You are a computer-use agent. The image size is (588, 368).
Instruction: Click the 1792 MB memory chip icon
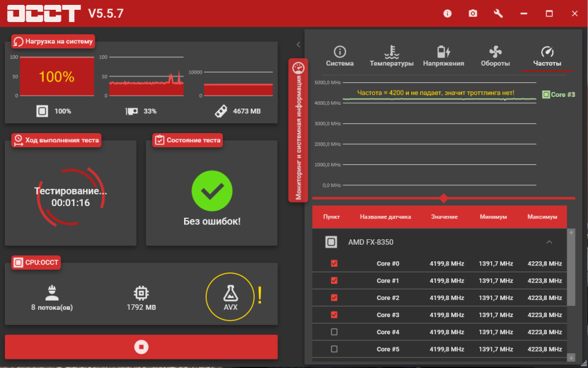click(141, 293)
